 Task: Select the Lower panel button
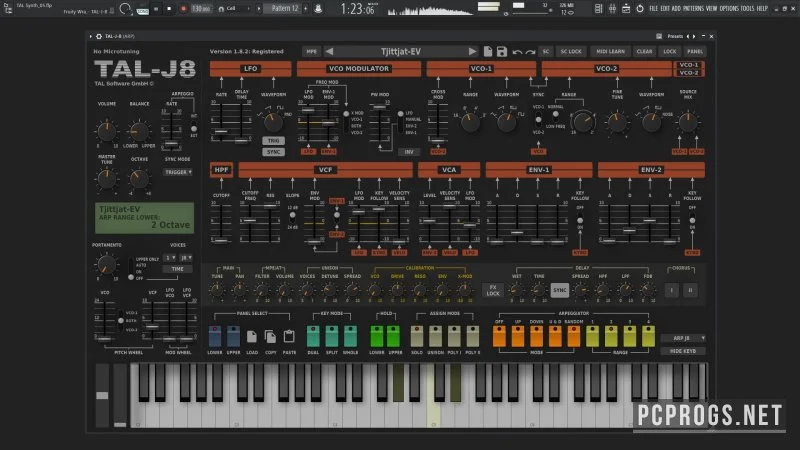215,336
